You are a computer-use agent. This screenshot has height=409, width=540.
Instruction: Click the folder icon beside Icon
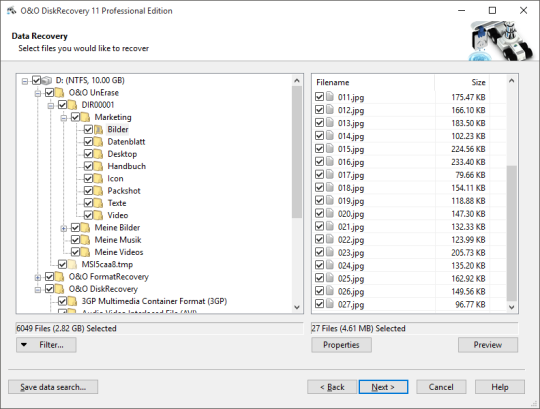pyautogui.click(x=98, y=178)
